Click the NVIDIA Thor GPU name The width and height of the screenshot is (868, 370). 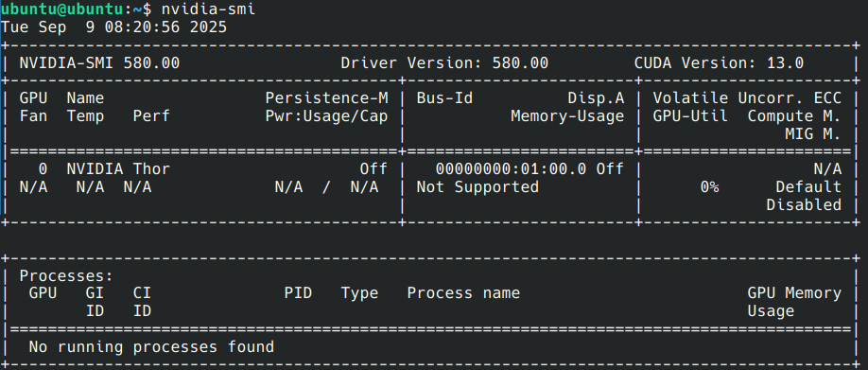click(118, 169)
